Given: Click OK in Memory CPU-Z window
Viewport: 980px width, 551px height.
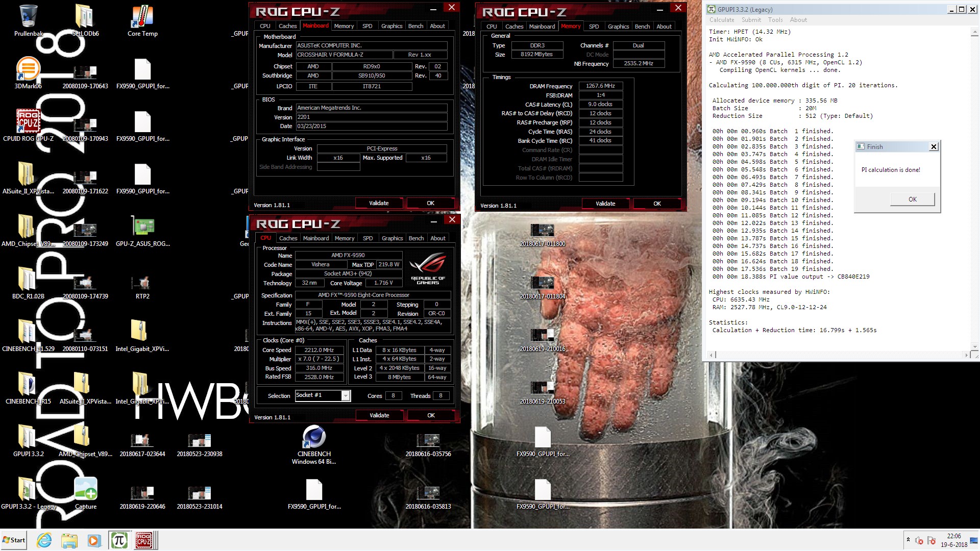Looking at the screenshot, I should click(657, 204).
